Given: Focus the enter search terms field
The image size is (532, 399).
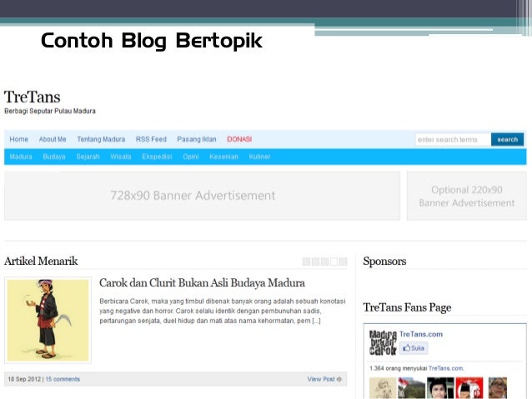Looking at the screenshot, I should (x=453, y=139).
